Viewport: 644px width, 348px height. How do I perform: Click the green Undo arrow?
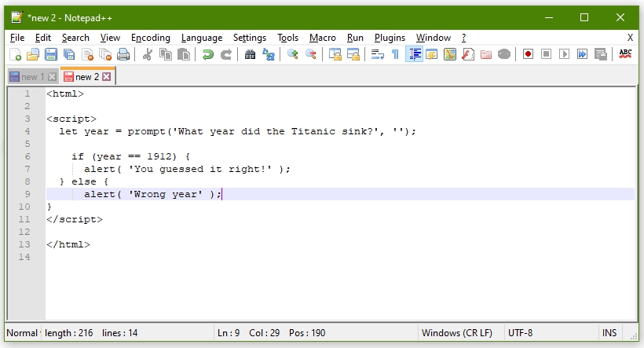pyautogui.click(x=208, y=54)
